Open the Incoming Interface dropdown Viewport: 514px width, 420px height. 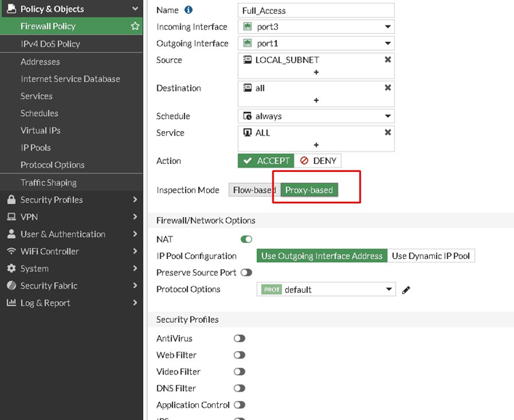[x=316, y=27]
